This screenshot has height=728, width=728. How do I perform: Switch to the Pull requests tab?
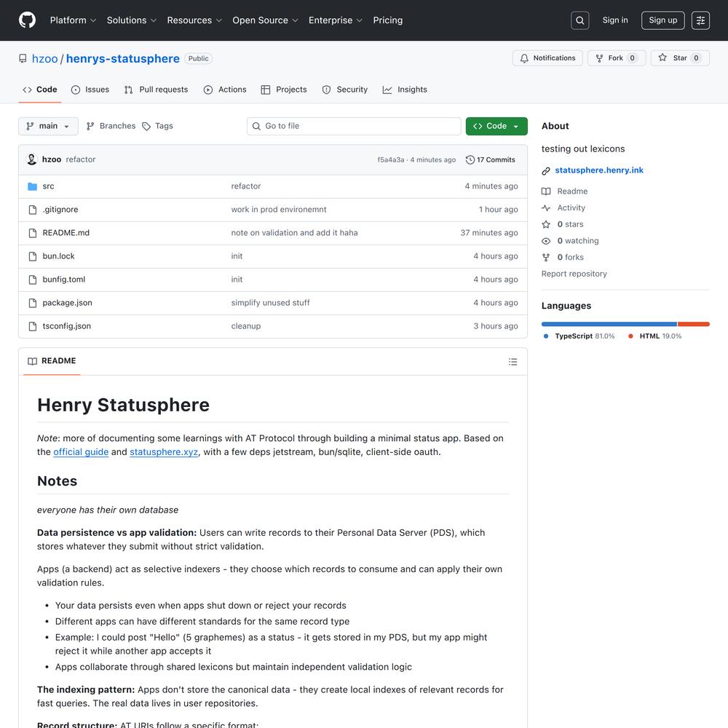pos(156,90)
